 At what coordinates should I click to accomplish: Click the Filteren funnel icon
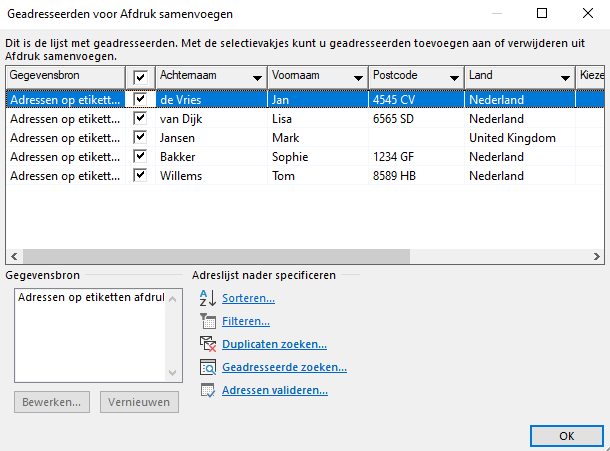pos(207,321)
